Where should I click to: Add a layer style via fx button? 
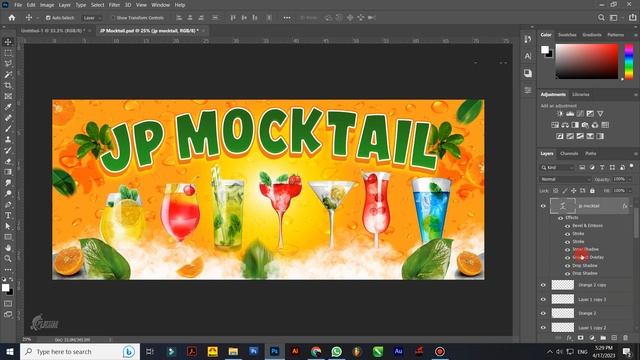tap(569, 338)
